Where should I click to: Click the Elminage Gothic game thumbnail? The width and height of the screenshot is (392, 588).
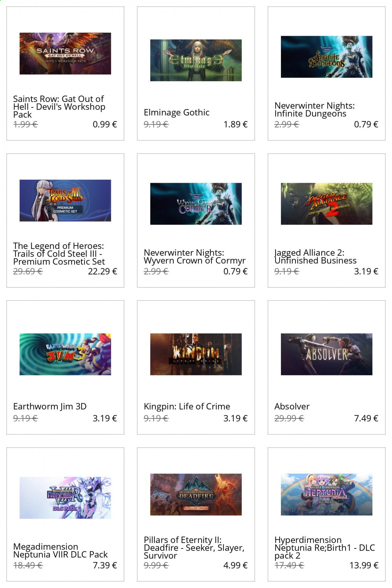196,60
